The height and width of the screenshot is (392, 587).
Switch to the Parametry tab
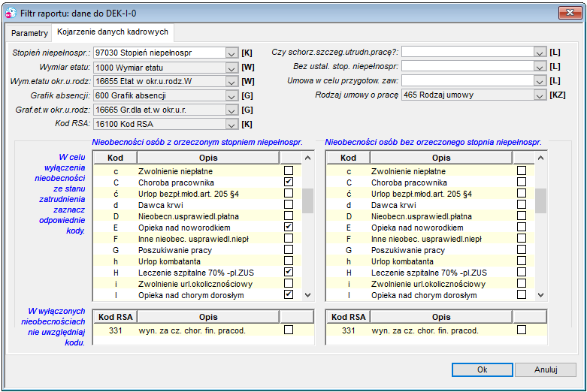pos(29,33)
